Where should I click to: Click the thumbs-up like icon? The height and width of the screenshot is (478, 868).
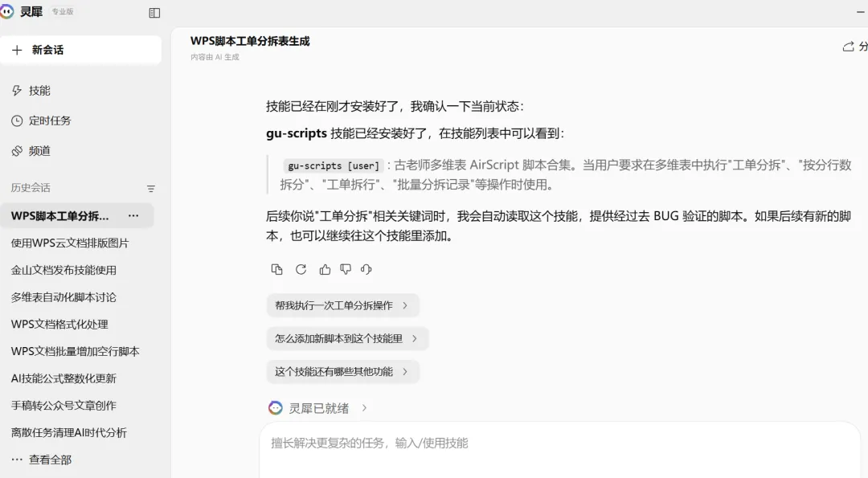point(325,269)
